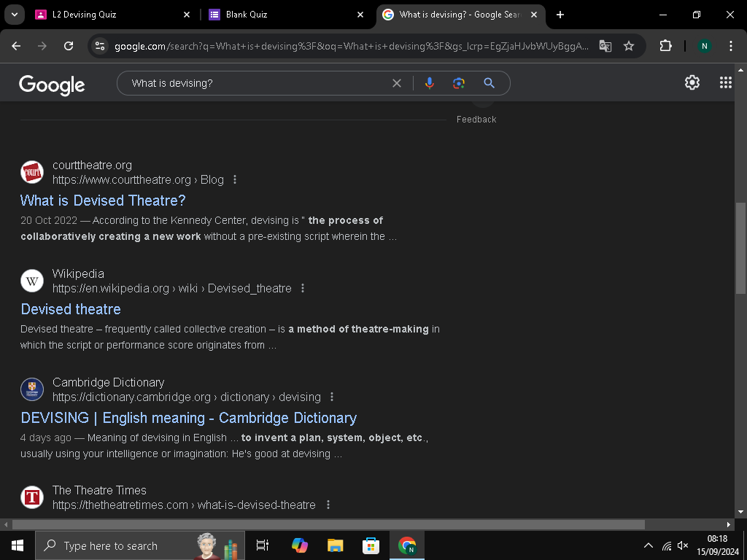This screenshot has width=747, height=560.
Task: Open Task View on taskbar
Action: (263, 545)
